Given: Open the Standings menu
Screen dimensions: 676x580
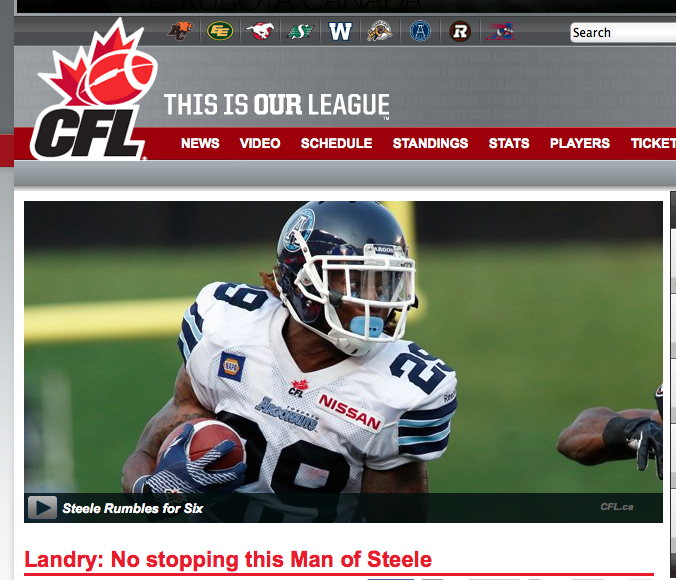Looking at the screenshot, I should click(430, 143).
